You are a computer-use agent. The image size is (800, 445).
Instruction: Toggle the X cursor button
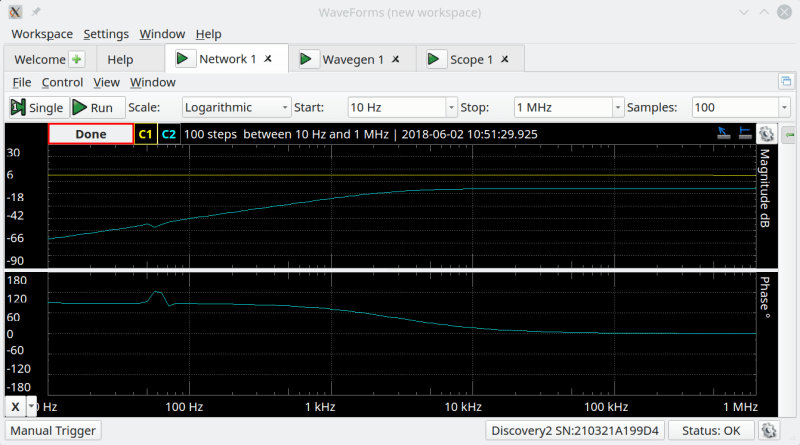click(x=15, y=407)
